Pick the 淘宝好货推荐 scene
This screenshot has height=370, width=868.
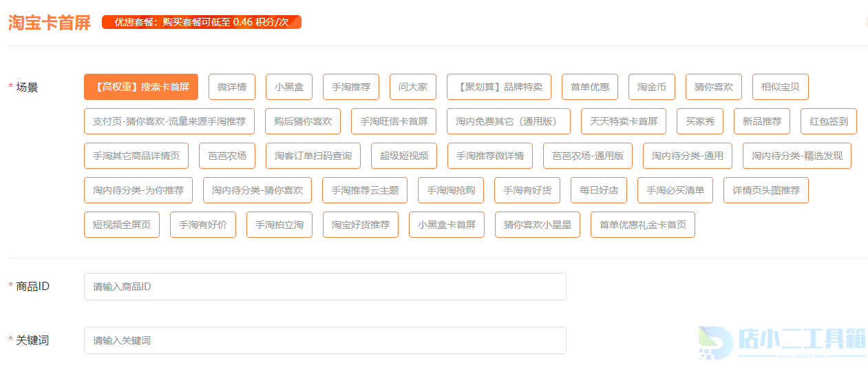361,225
